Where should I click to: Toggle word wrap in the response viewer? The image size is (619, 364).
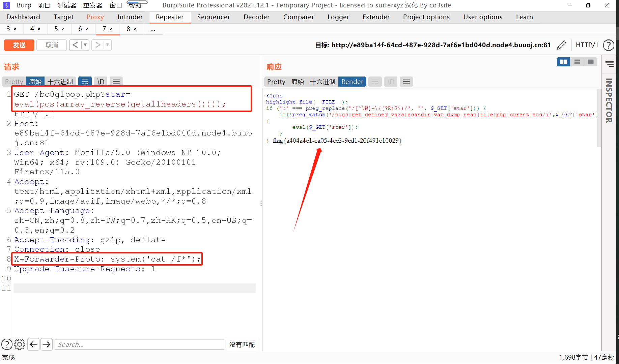click(375, 82)
